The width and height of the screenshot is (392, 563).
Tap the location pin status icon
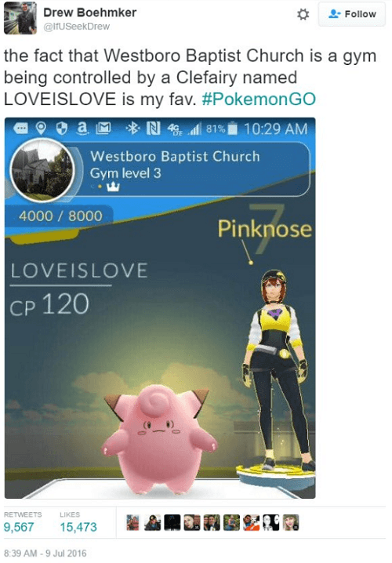coord(42,128)
